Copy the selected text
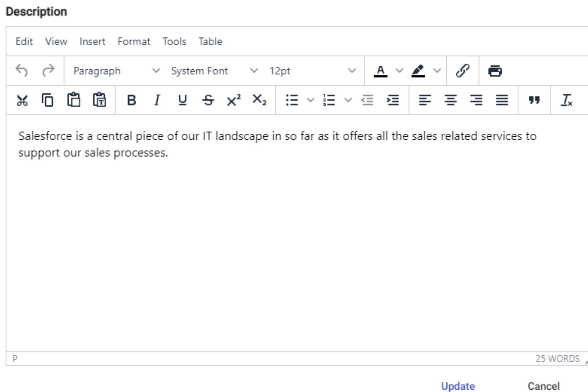This screenshot has height=392, width=588. 48,100
